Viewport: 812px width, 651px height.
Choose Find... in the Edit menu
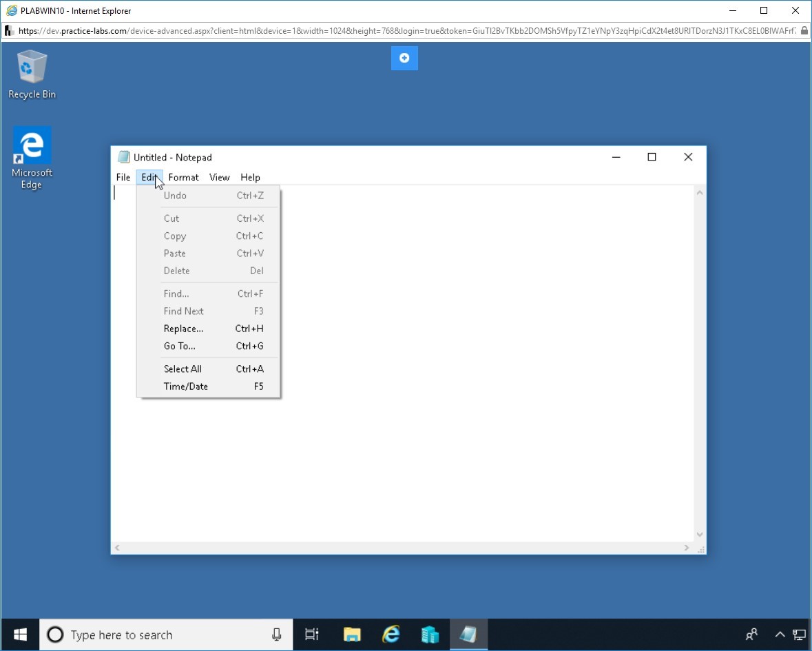[x=209, y=293]
